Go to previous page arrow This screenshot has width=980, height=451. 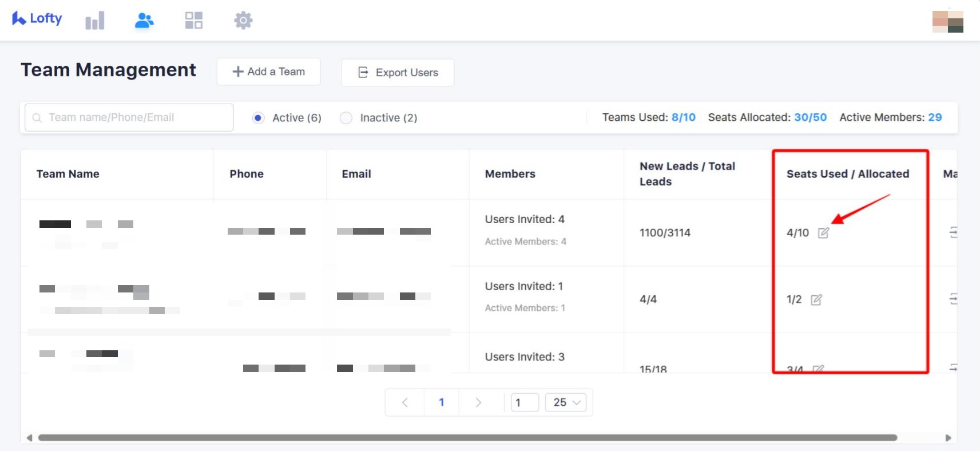pos(405,402)
